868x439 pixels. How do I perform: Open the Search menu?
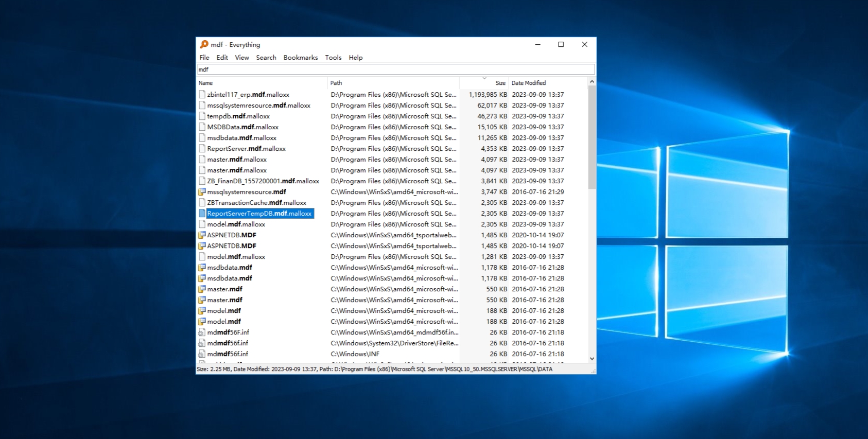pyautogui.click(x=266, y=58)
